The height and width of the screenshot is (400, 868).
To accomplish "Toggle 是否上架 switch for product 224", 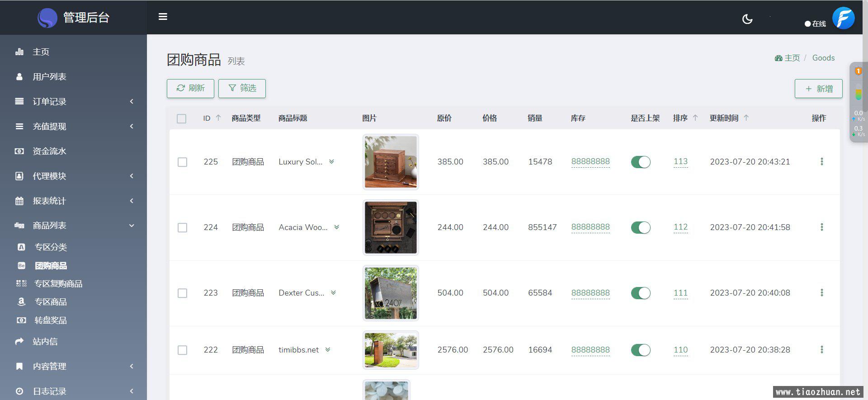I will point(641,227).
